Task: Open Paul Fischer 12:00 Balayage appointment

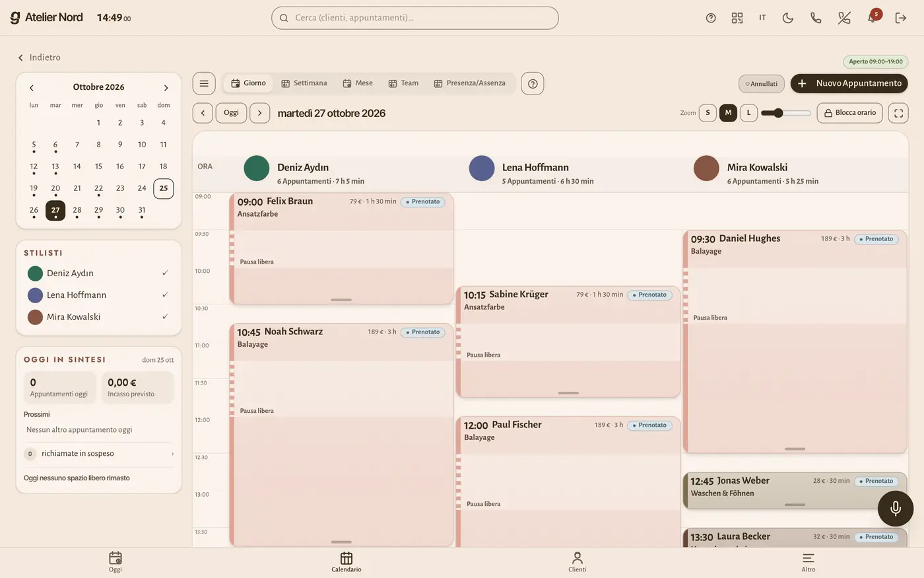Action: 568,482
